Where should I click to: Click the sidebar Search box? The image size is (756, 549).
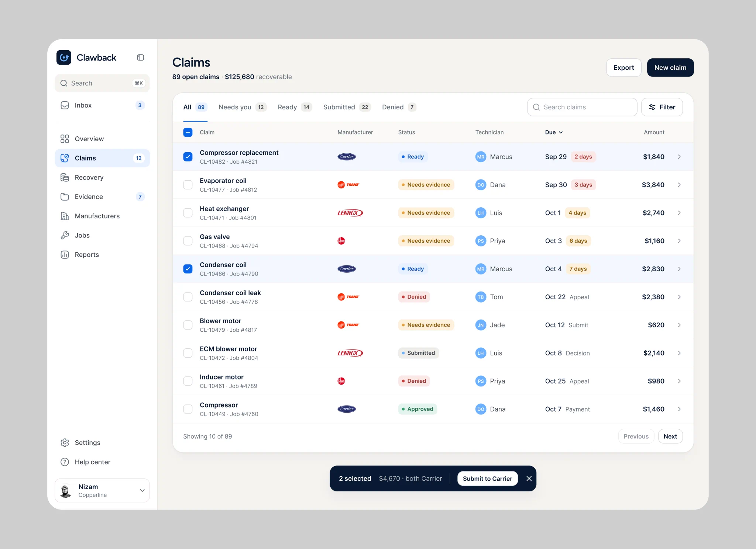[x=102, y=83]
